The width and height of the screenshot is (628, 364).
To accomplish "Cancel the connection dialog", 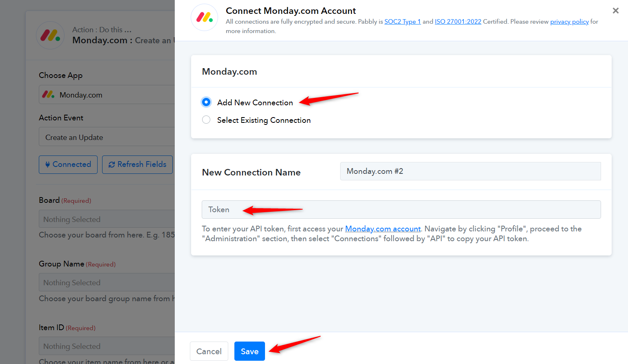I will click(209, 351).
